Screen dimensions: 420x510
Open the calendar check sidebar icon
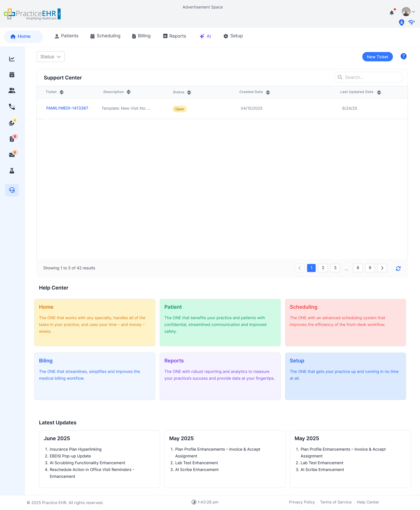tap(12, 74)
